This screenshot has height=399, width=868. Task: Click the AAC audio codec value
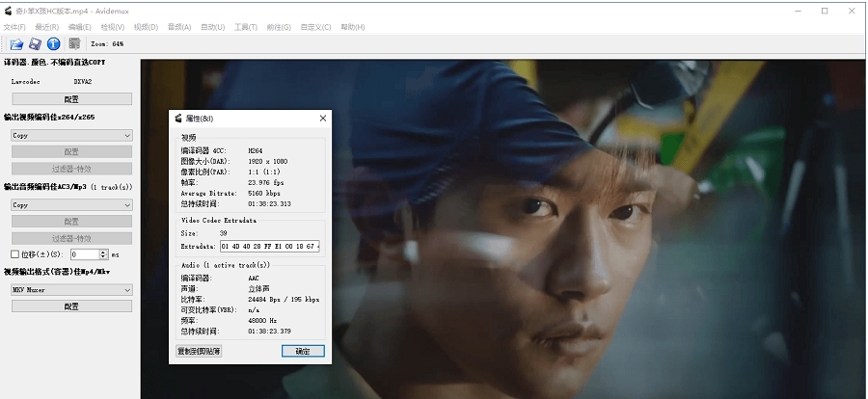[x=254, y=278]
